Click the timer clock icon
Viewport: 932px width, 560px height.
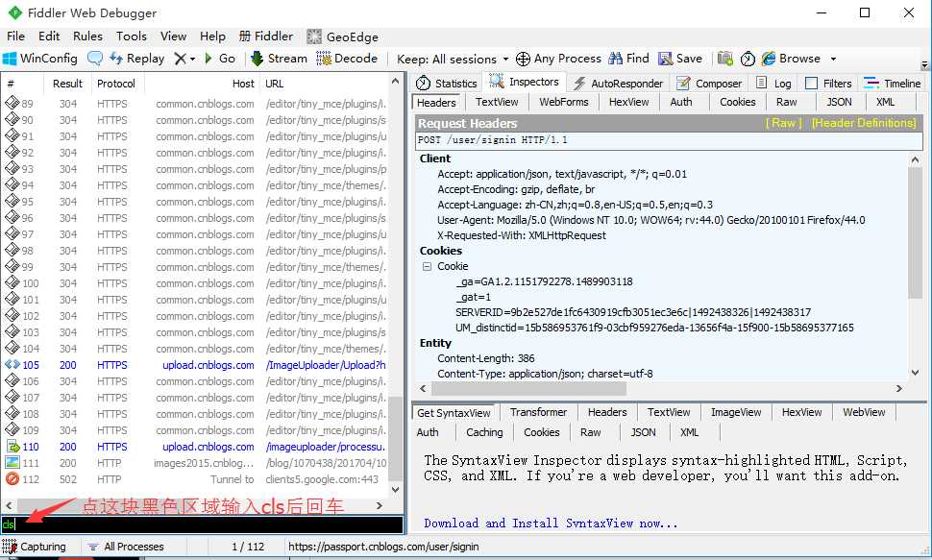tap(748, 59)
